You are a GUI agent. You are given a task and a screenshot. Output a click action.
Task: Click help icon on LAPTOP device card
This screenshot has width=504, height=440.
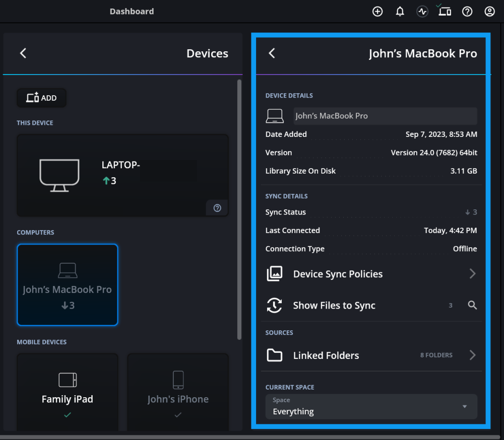tap(217, 208)
